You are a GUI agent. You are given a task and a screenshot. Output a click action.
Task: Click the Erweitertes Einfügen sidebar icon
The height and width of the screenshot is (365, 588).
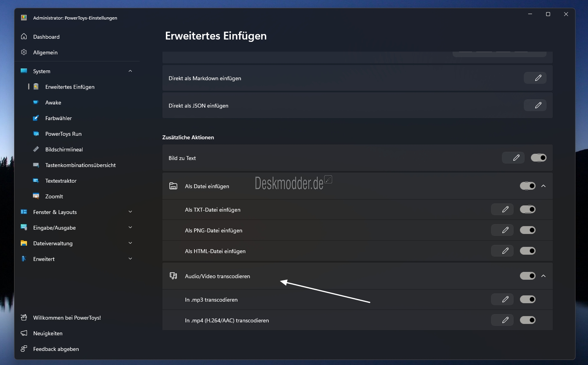point(36,86)
